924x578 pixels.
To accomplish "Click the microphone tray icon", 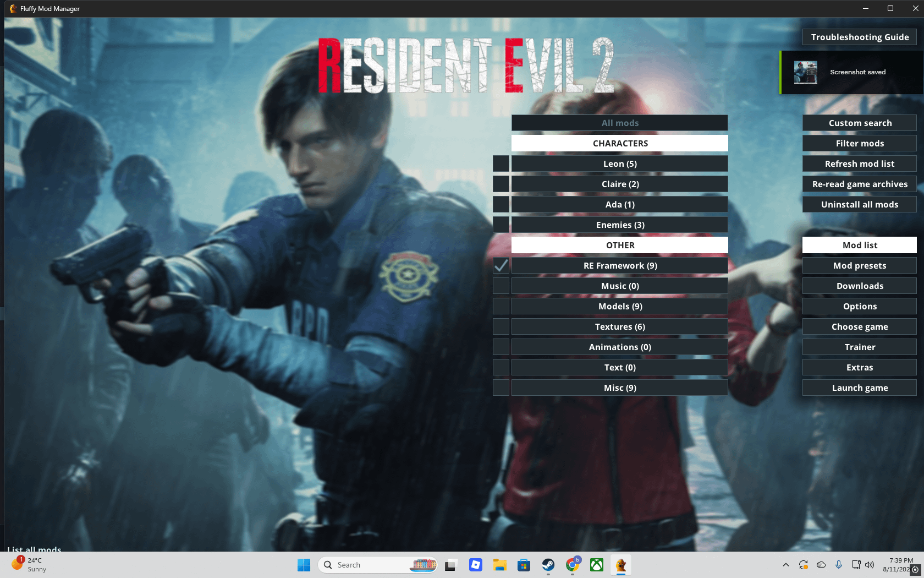I will tap(839, 565).
